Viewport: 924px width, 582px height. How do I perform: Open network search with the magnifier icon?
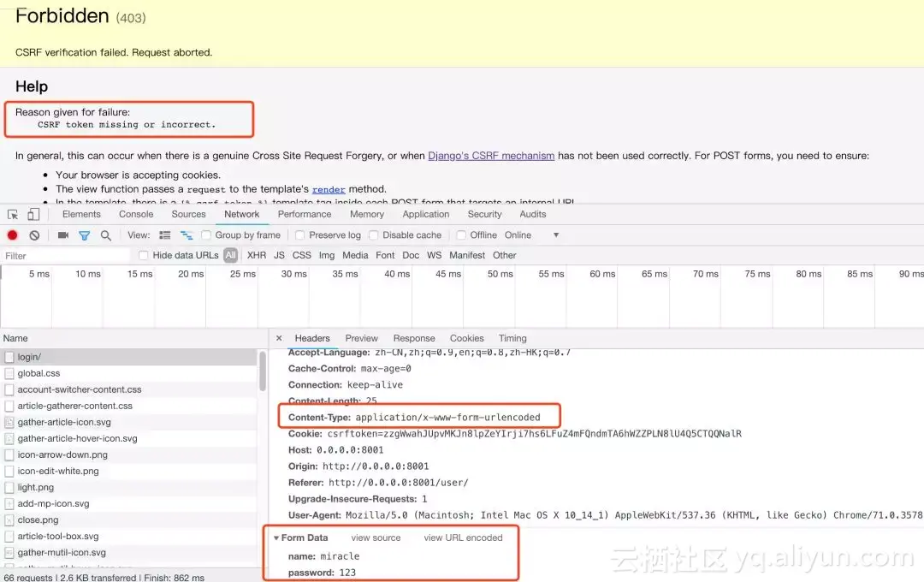[x=105, y=235]
